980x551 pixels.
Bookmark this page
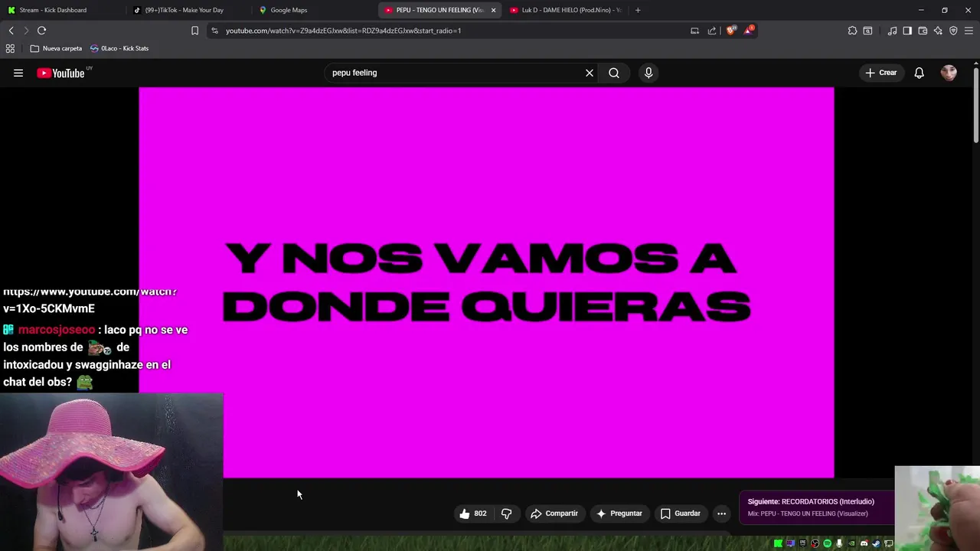pos(194,31)
